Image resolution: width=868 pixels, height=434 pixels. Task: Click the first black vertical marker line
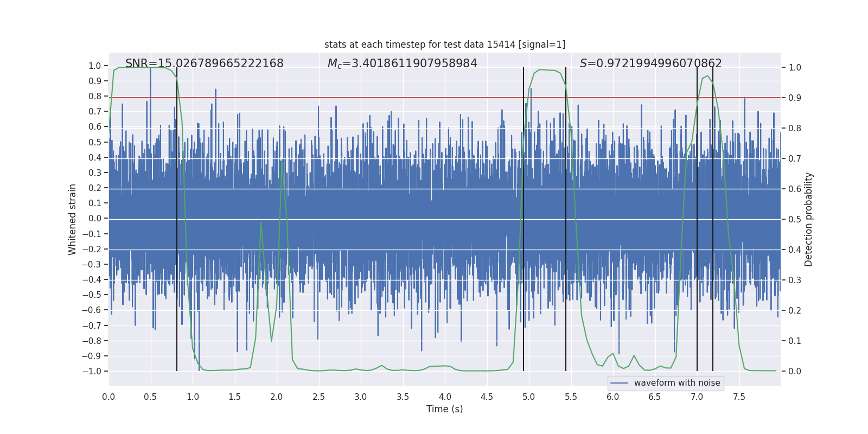[x=177, y=219]
